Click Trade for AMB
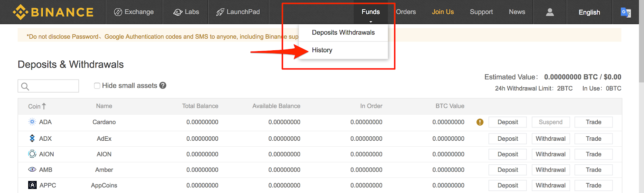Viewport: 644px width, 193px height. 594,170
